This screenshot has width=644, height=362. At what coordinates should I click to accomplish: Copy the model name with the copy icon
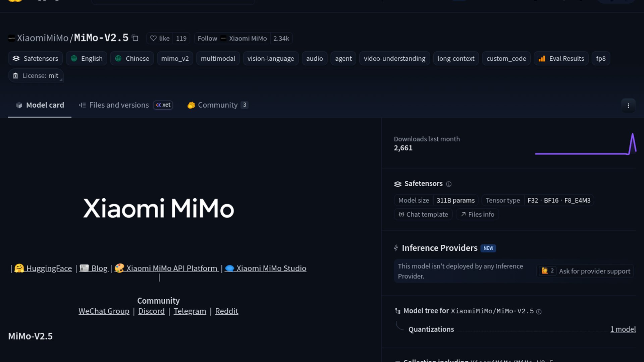(x=135, y=38)
